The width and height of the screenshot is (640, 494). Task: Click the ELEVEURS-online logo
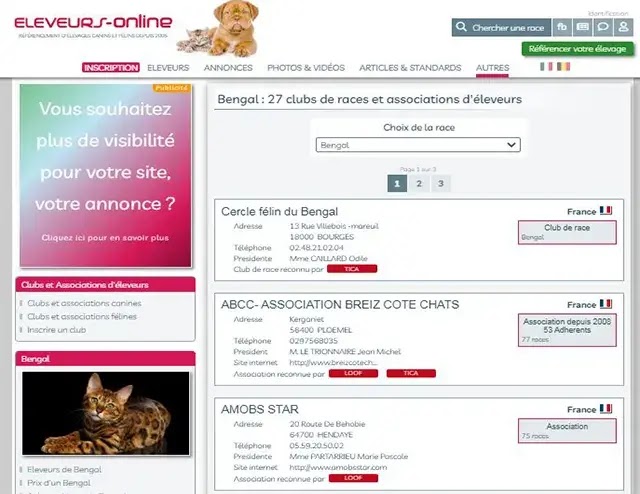pyautogui.click(x=93, y=23)
